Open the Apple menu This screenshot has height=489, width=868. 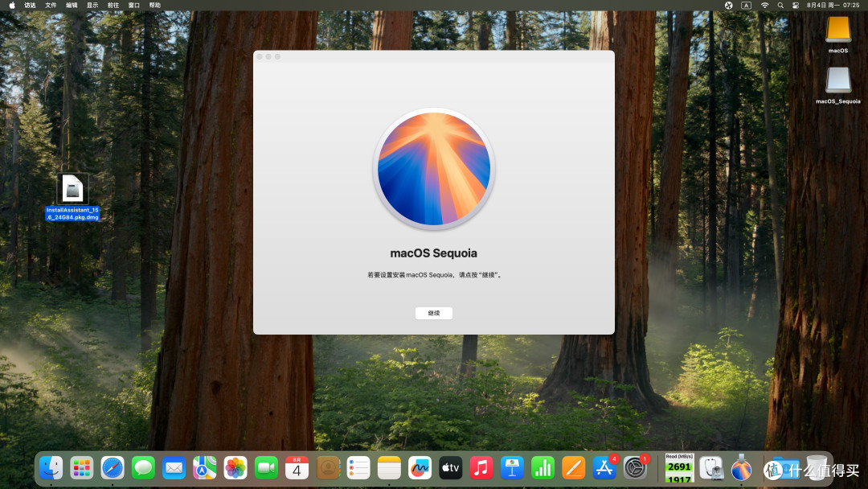point(11,5)
